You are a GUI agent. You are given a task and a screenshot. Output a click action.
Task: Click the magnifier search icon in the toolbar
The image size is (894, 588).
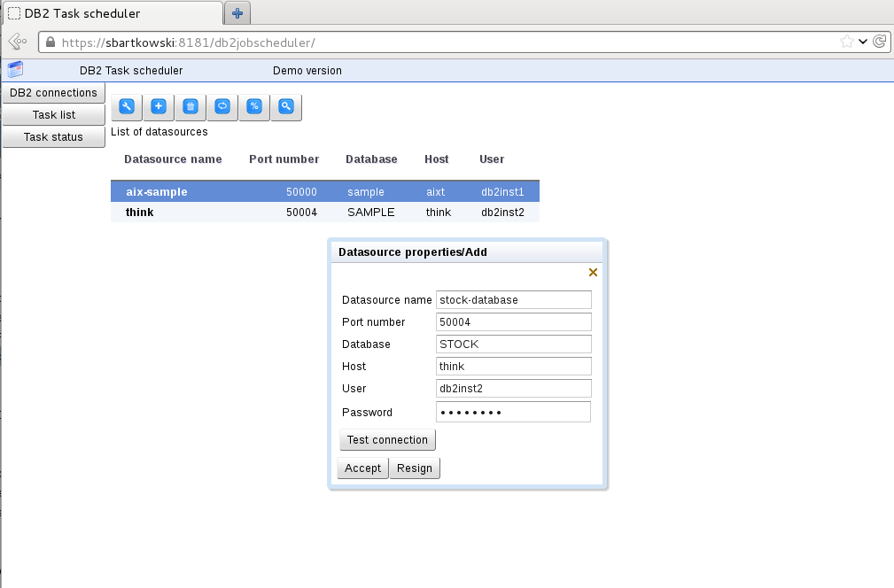pyautogui.click(x=285, y=106)
